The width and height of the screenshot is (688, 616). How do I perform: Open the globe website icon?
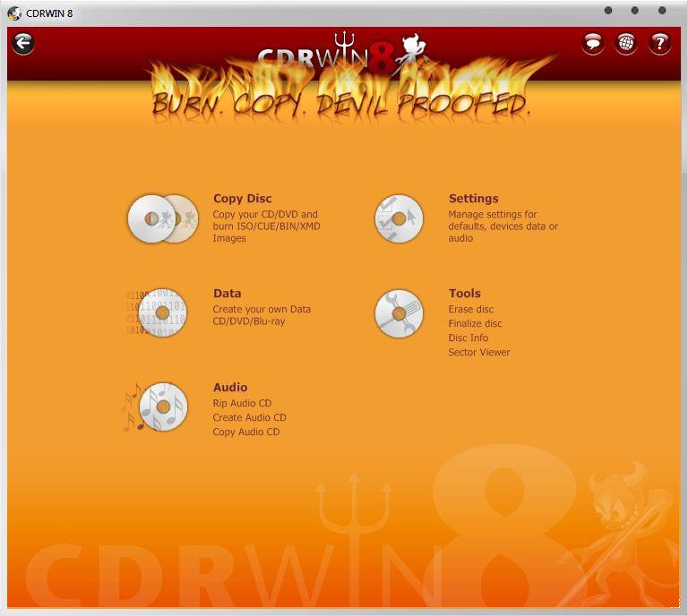click(626, 43)
